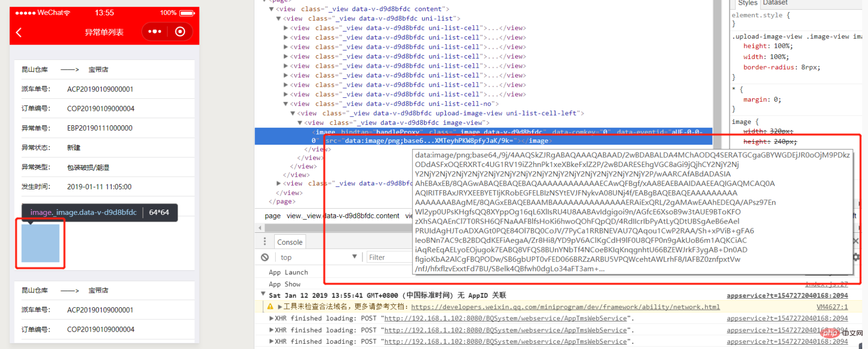Click the 13:55 clock in the phone status bar
The image size is (868, 349).
click(104, 13)
